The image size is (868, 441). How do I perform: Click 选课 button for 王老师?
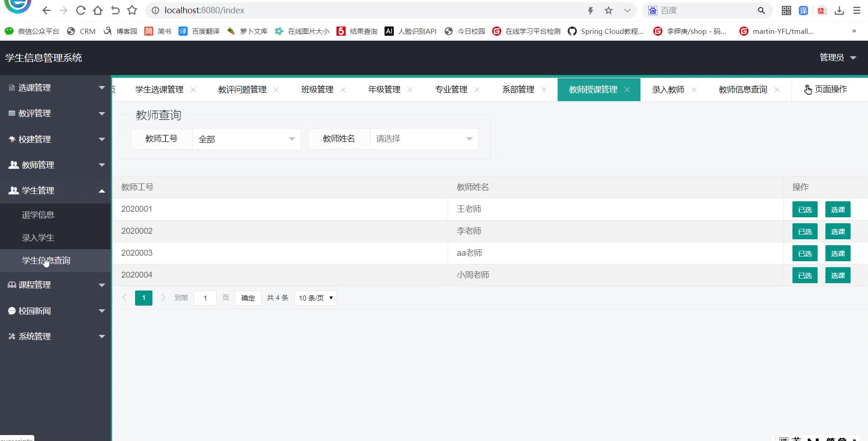(x=838, y=210)
